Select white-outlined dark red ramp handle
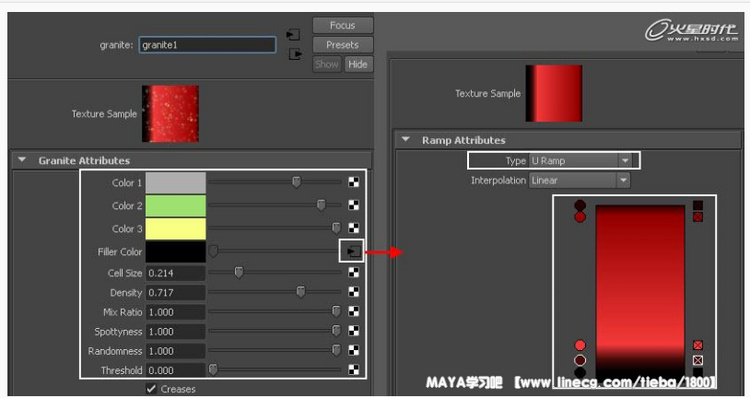 580,360
